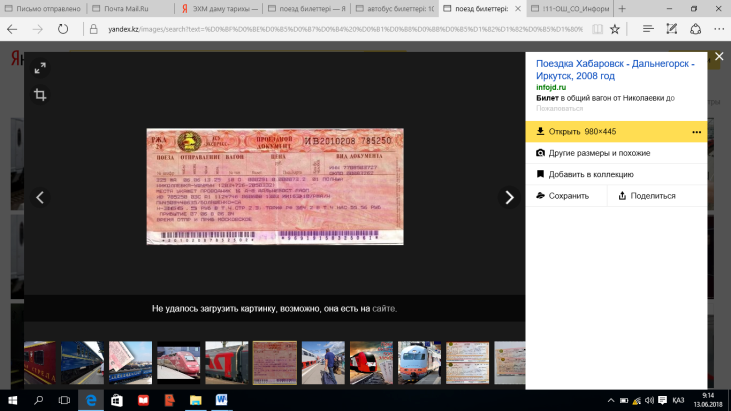This screenshot has width=731, height=411.
Task: Open File Explorer from taskbar
Action: click(195, 400)
